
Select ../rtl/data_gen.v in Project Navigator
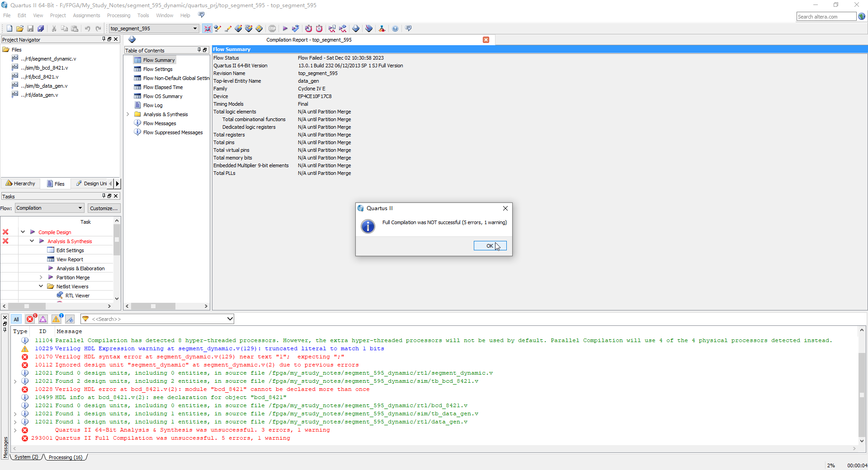click(x=39, y=95)
